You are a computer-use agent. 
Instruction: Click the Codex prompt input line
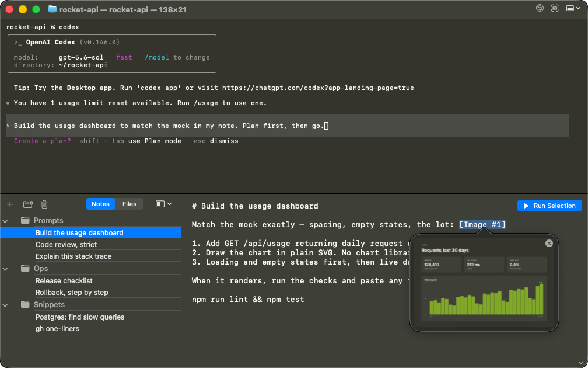288,126
